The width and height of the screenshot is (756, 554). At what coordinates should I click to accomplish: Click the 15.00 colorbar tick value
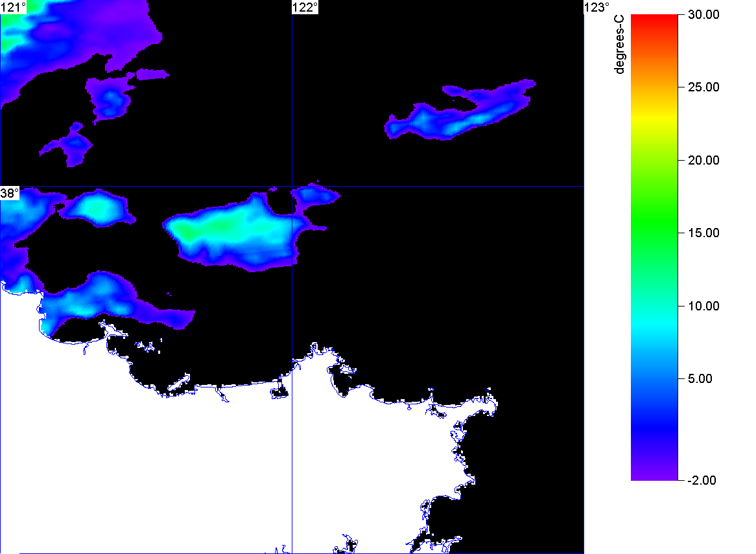pos(703,233)
